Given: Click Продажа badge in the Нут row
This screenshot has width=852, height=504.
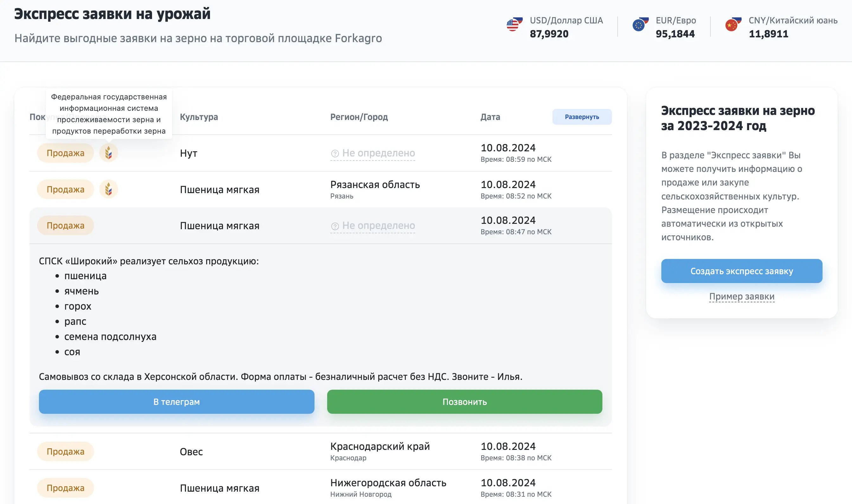Looking at the screenshot, I should pyautogui.click(x=65, y=153).
